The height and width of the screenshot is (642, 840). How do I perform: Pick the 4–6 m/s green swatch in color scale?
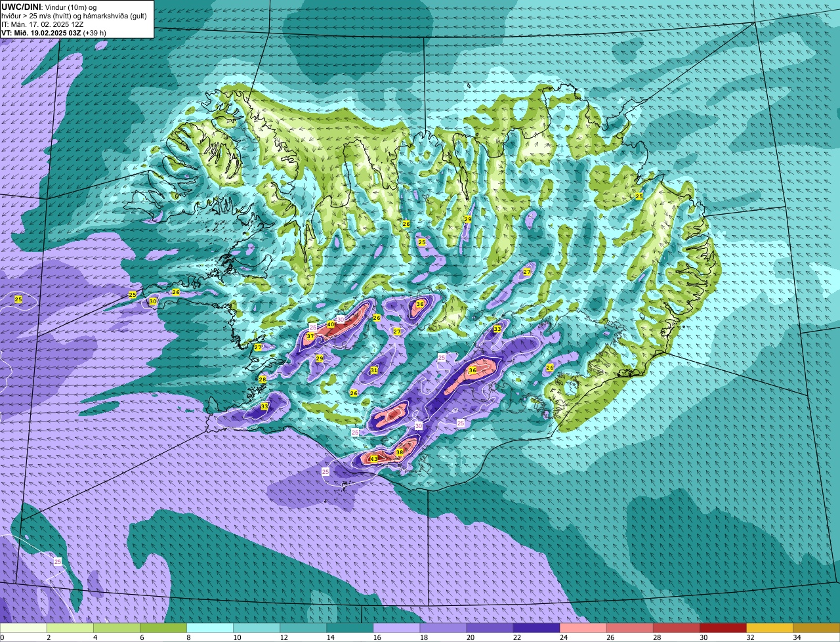(117, 628)
